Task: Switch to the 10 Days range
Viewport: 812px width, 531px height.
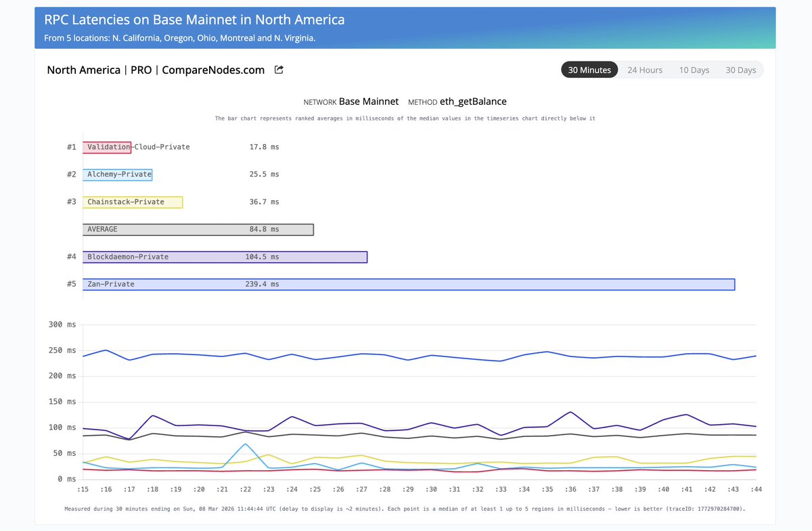Action: [694, 70]
